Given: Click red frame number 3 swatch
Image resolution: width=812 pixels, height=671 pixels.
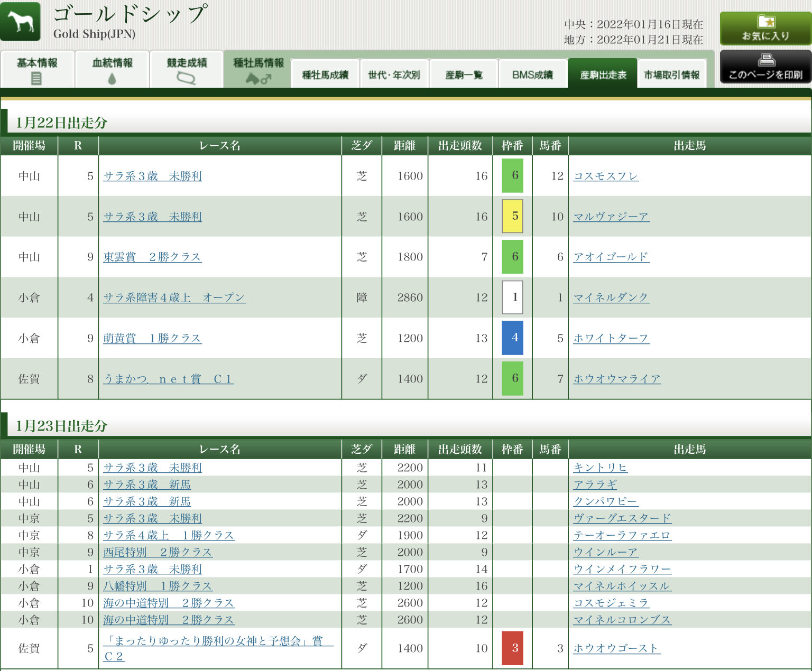Looking at the screenshot, I should (x=512, y=648).
